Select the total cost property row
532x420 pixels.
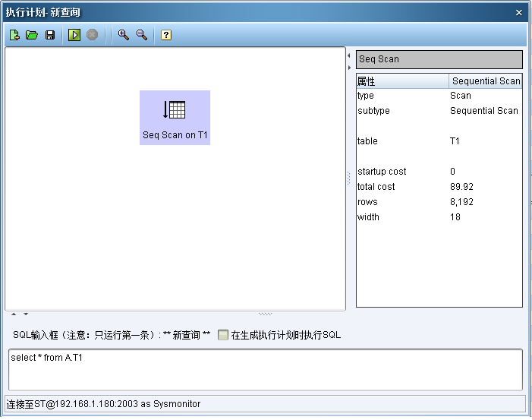(439, 187)
